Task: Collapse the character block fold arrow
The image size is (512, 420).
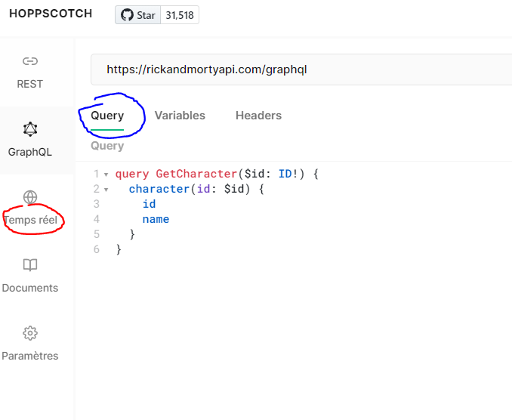Action: (x=106, y=190)
